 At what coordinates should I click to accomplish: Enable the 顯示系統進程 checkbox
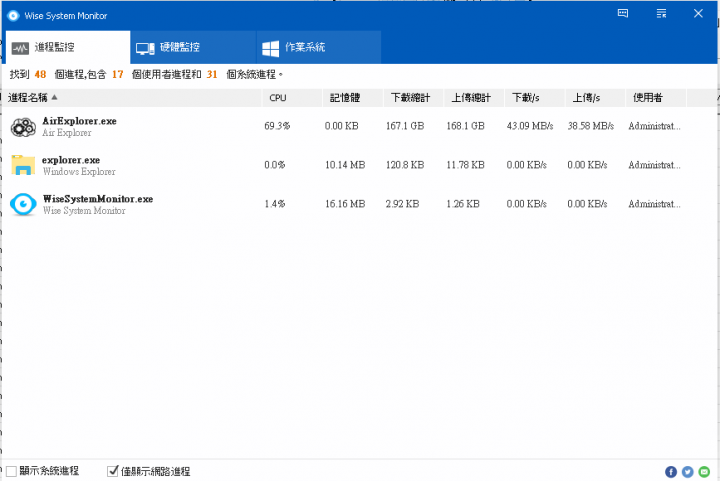click(11, 471)
